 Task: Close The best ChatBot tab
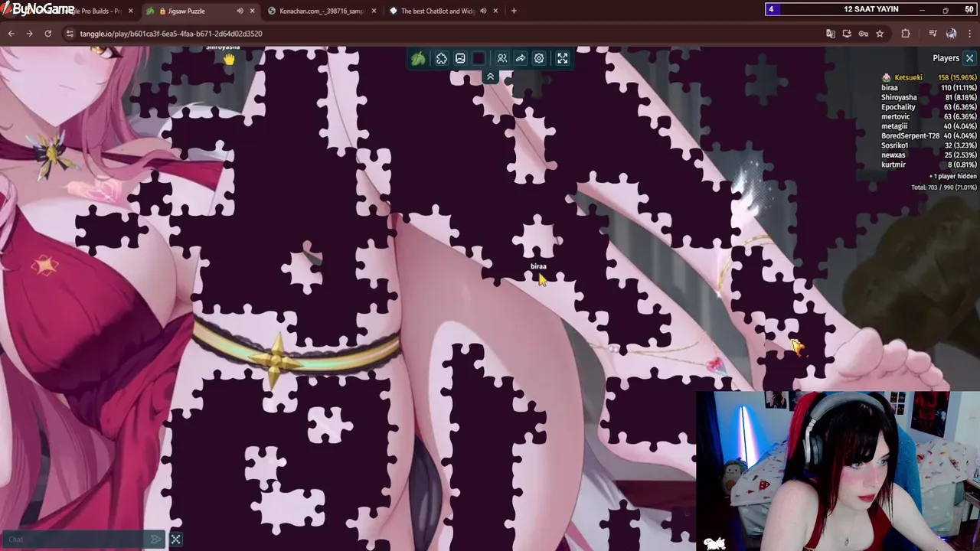(x=496, y=11)
